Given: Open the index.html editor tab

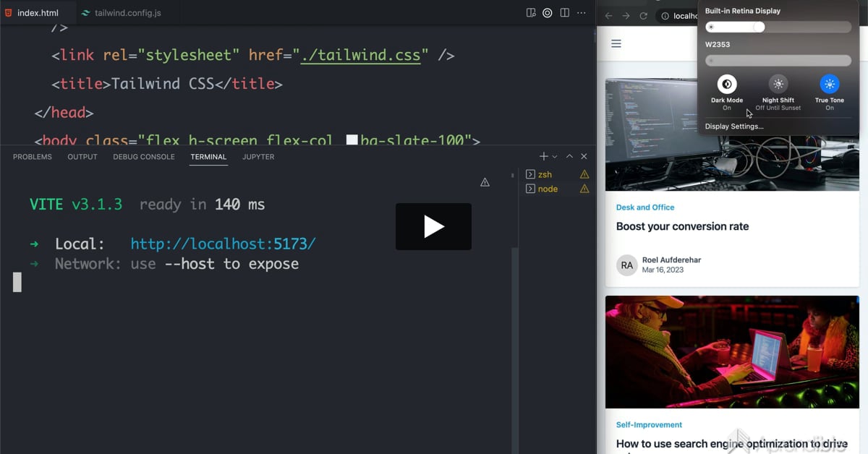Looking at the screenshot, I should tap(38, 13).
